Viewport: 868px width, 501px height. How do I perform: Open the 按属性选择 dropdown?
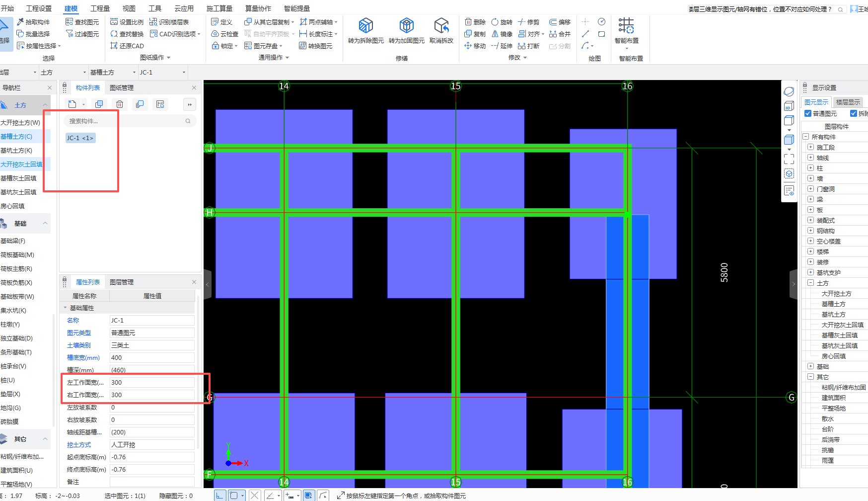point(59,46)
